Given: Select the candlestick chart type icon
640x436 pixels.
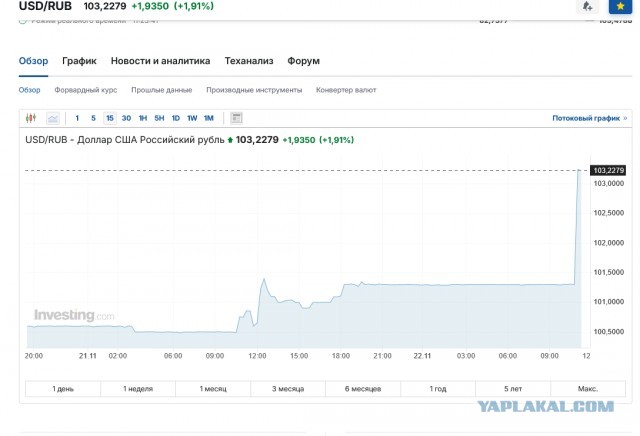Looking at the screenshot, I should (31, 118).
